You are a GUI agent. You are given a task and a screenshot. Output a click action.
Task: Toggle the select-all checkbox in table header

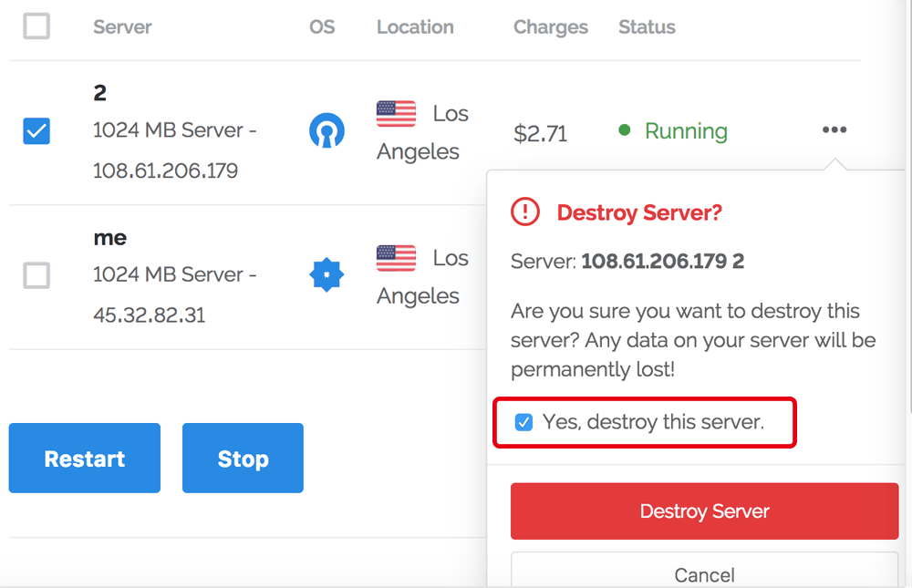point(36,26)
